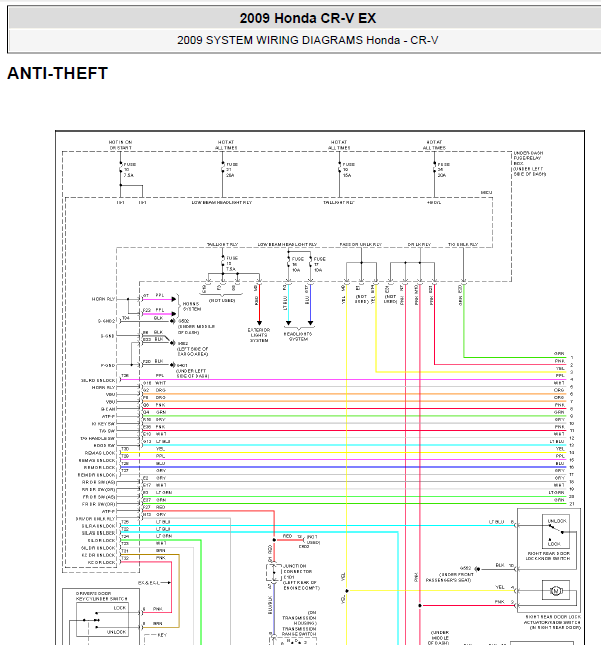Screen dimensions: 601x645
Task: Click the G401 ground symbol
Action: tap(173, 365)
